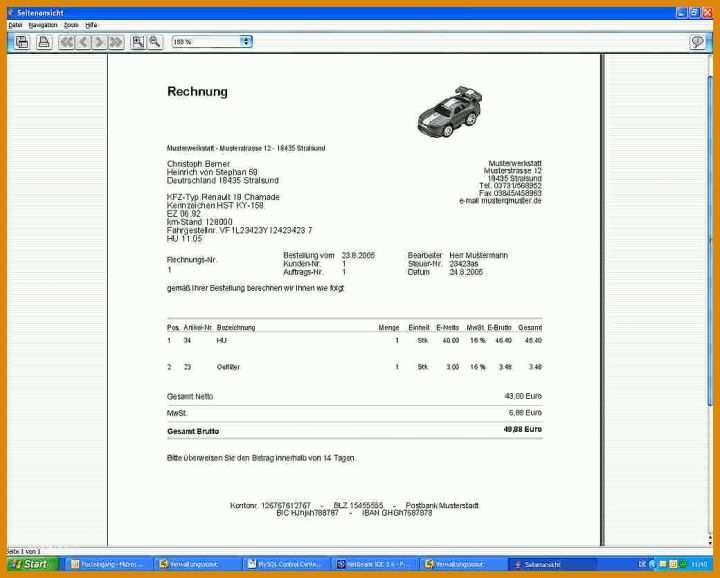720x578 pixels.
Task: Click the Oelfilter item in row 2
Action: coord(228,367)
